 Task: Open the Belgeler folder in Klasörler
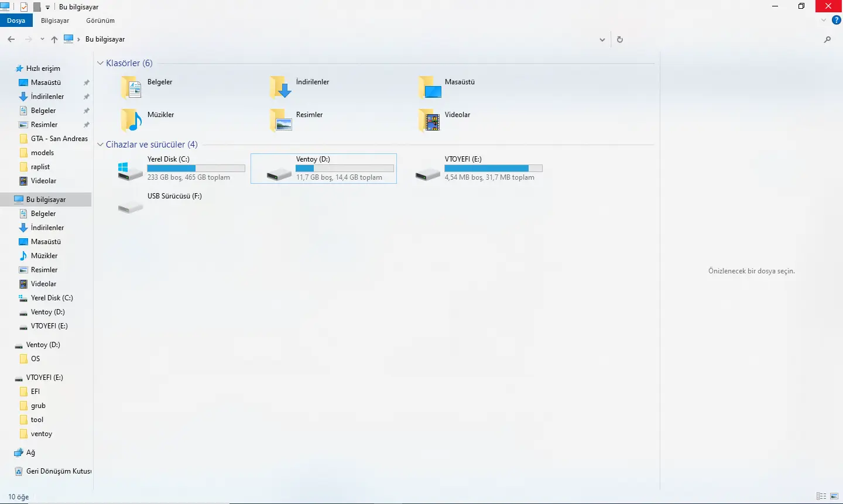click(146, 87)
